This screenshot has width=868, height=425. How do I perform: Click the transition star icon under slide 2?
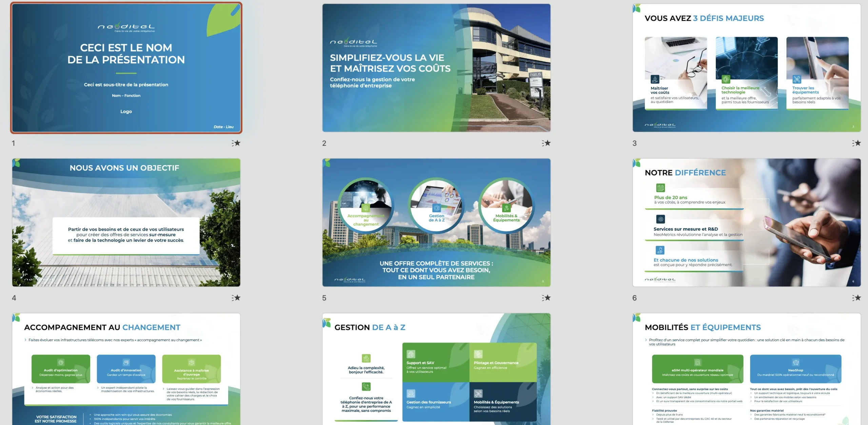[x=546, y=143]
